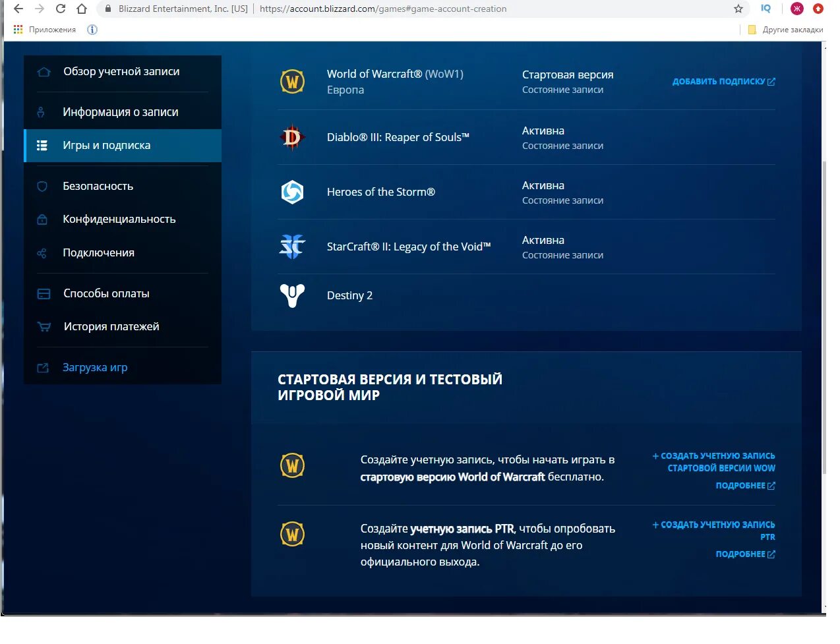Open the Other bookmarks folder icon

752,30
